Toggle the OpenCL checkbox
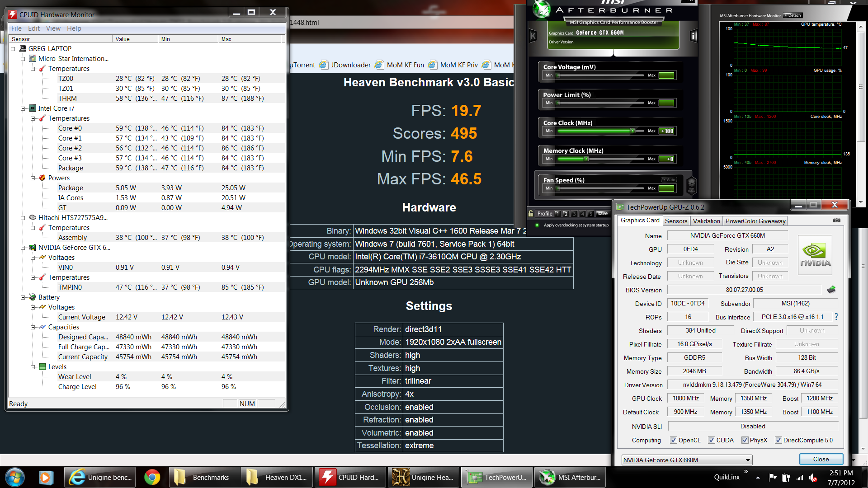 (674, 440)
